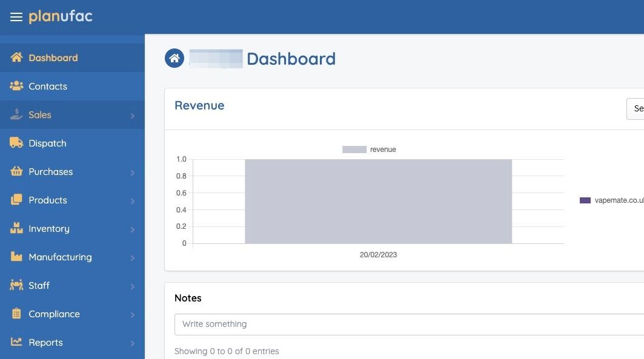This screenshot has height=359, width=644.
Task: Click the Dashboard house icon in sidebar
Action: (16, 58)
